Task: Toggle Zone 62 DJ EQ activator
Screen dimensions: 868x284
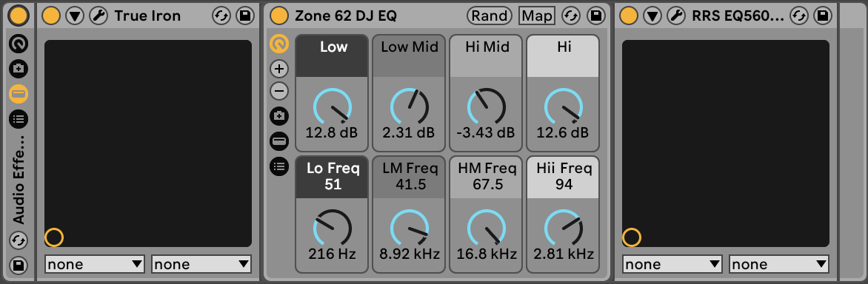Action: pos(278,16)
